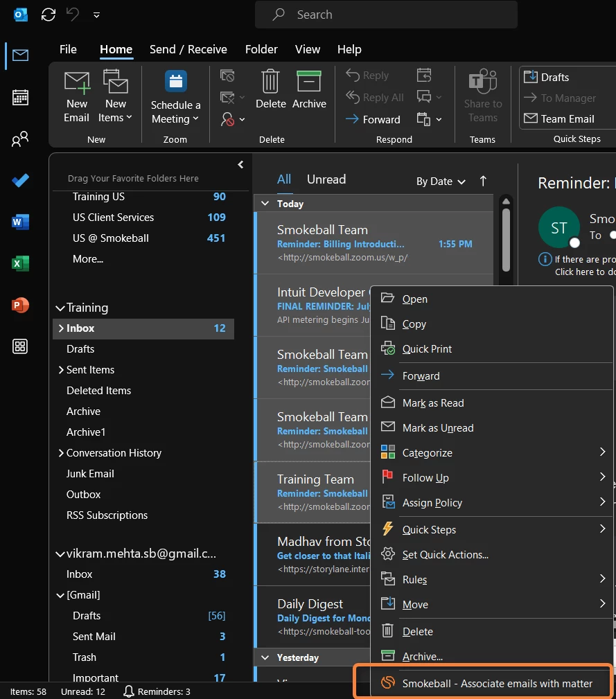Choose Set Quick Actions... menu item

point(492,555)
